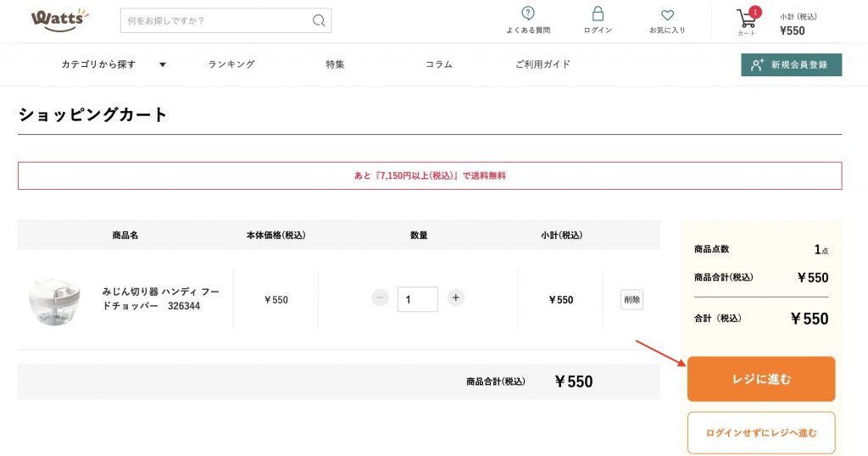868x456 pixels.
Task: Open the food chopper product thumbnail
Action: 55,301
